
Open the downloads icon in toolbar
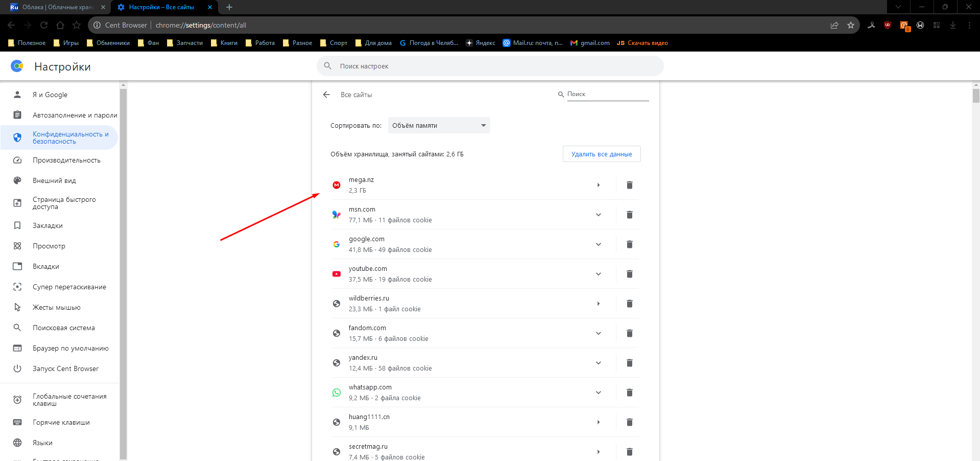click(952, 25)
